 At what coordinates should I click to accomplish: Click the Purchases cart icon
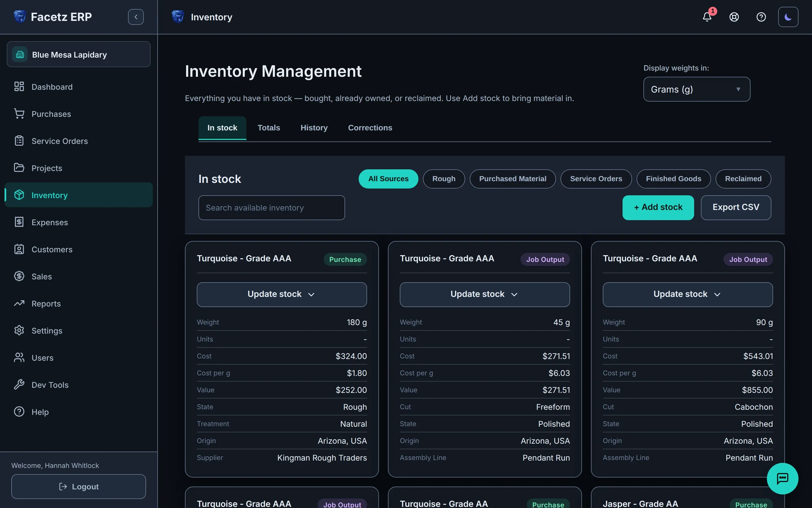tap(19, 113)
